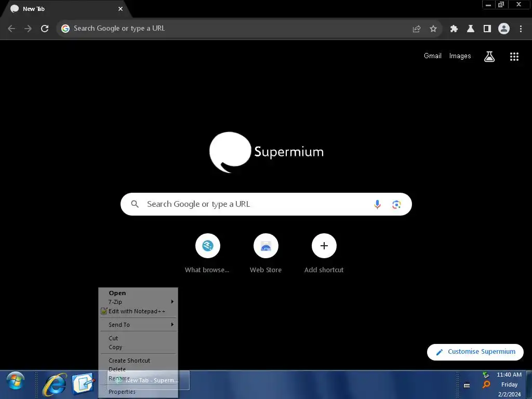Start voice search with microphone
Screen dimensions: 532x399
point(377,204)
